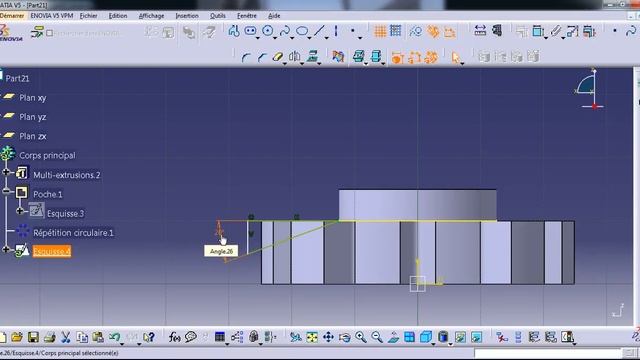Click the Normal View icon

393,337
